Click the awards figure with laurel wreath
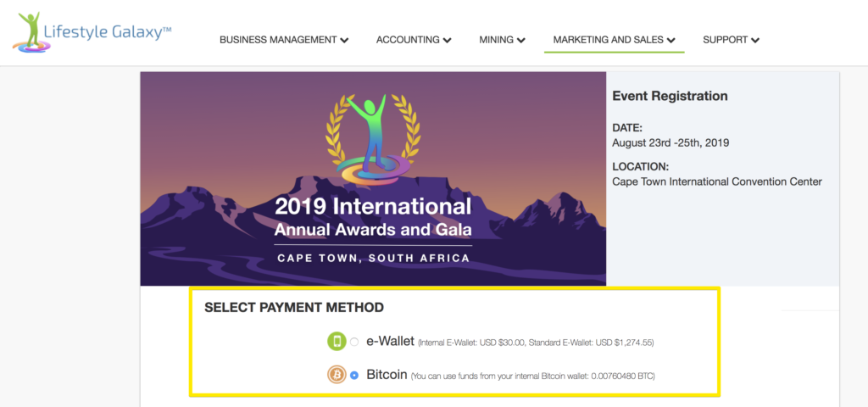868x407 pixels. [x=373, y=140]
